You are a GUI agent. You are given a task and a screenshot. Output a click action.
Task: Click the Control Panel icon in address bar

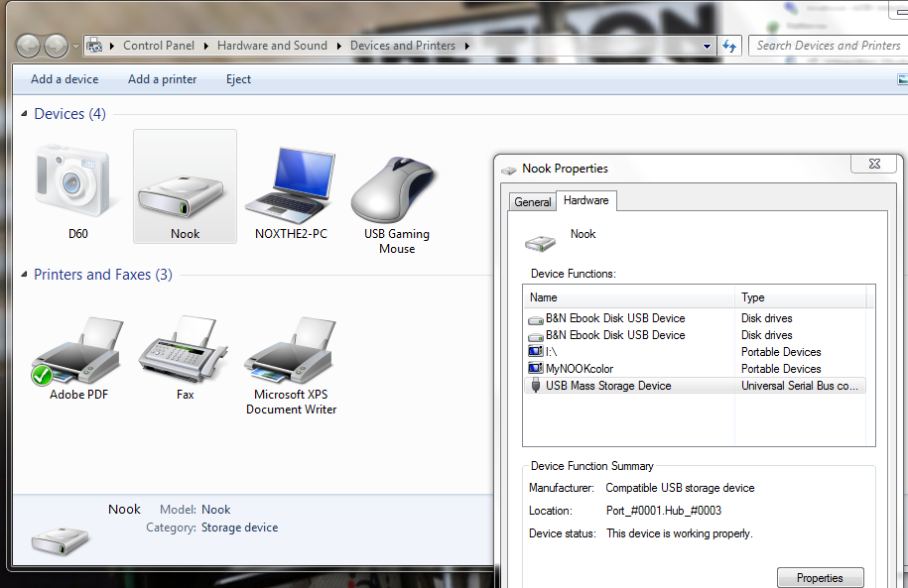94,46
